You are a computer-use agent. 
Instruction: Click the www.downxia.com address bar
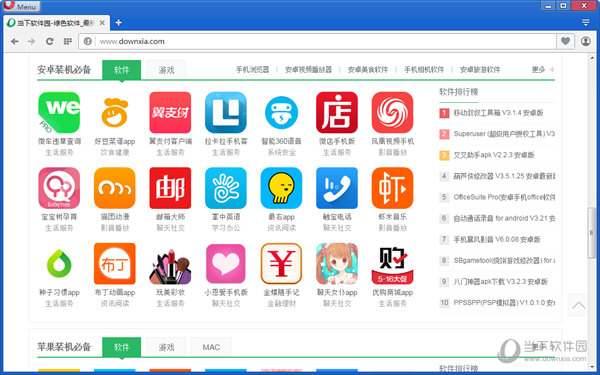(317, 41)
